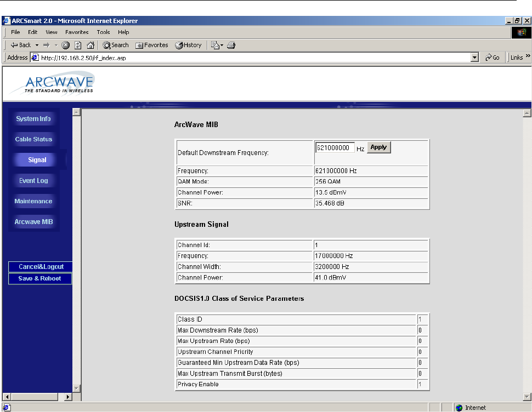Stop page loading with the Stop icon
The height and width of the screenshot is (412, 532).
[65, 45]
